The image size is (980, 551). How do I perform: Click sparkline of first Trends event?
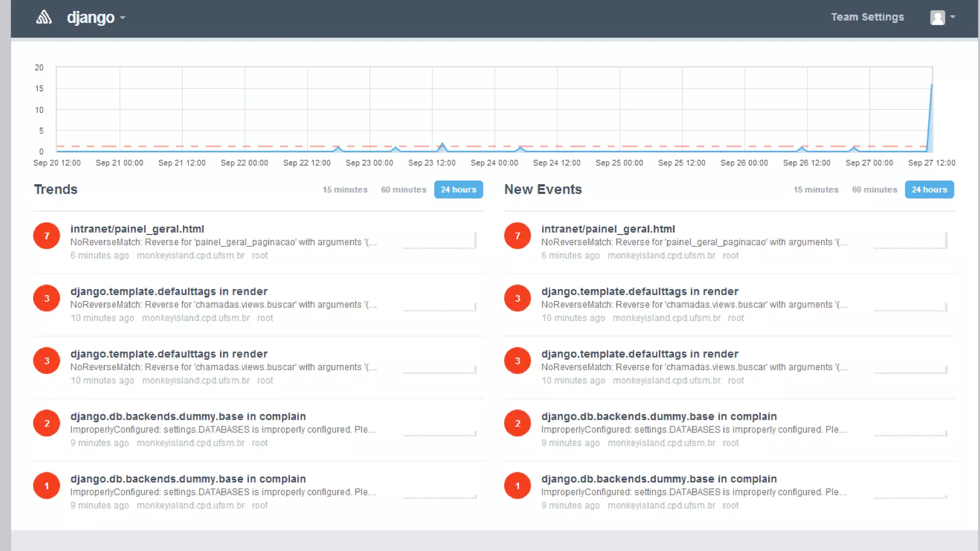[x=439, y=241]
